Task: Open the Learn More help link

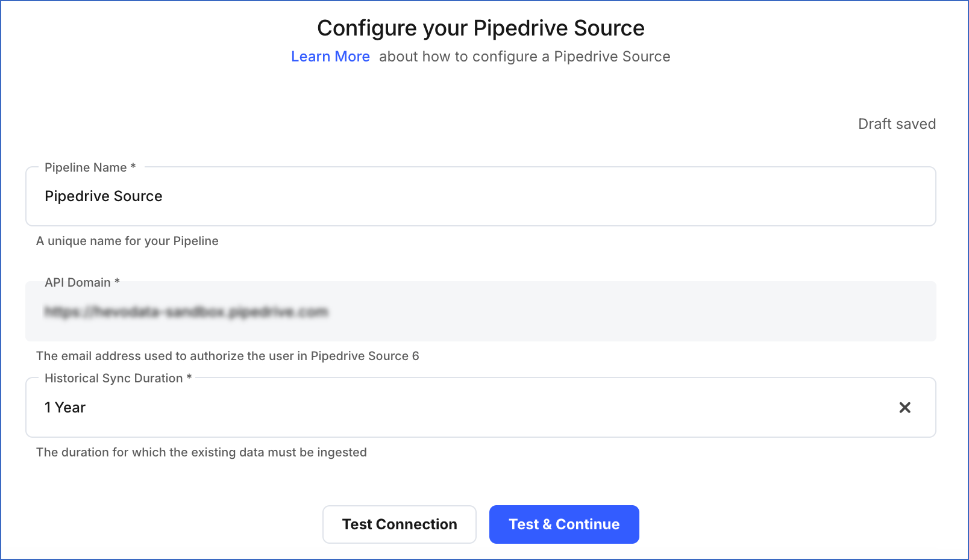Action: [x=330, y=56]
